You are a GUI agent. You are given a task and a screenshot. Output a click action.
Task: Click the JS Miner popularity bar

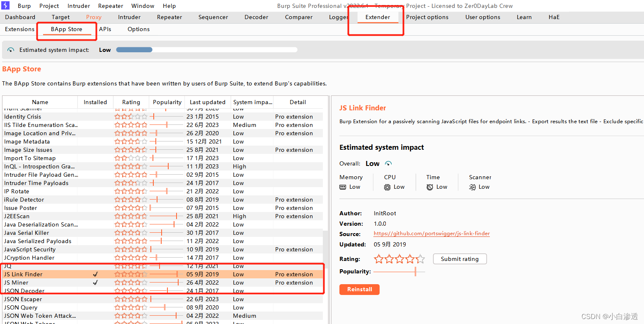coord(166,283)
